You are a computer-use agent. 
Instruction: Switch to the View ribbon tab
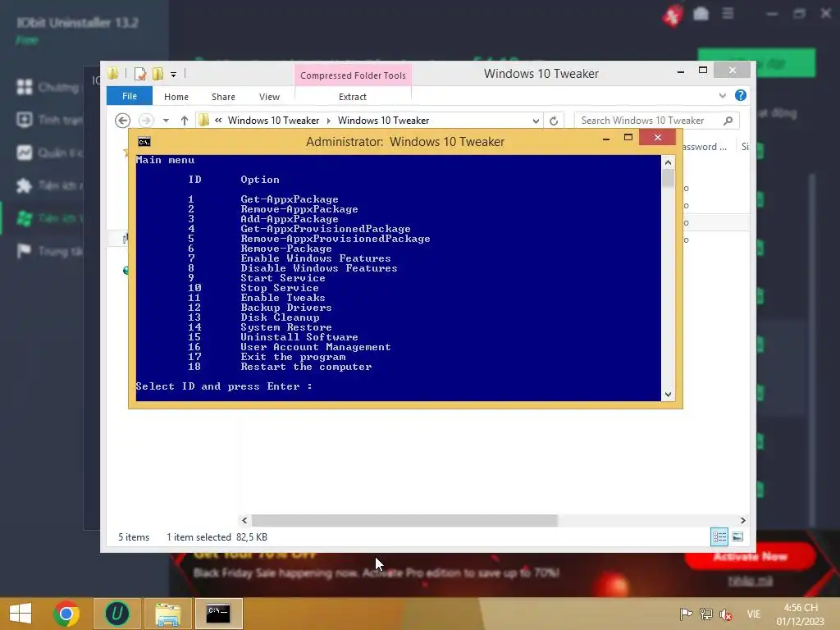tap(269, 97)
